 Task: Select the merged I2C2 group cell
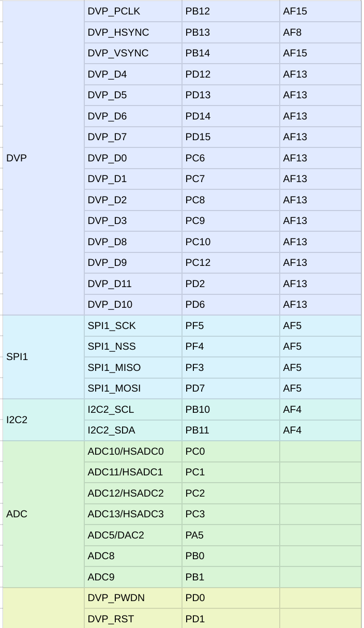(43, 420)
